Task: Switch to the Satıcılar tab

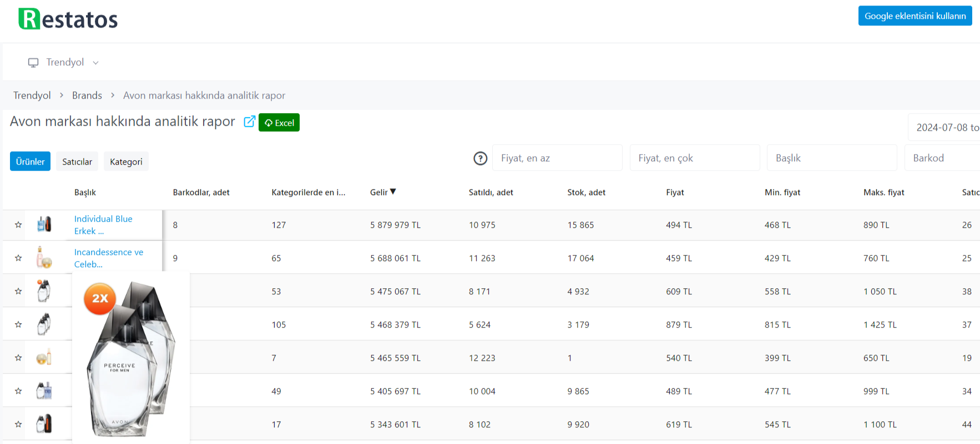Action: point(77,161)
